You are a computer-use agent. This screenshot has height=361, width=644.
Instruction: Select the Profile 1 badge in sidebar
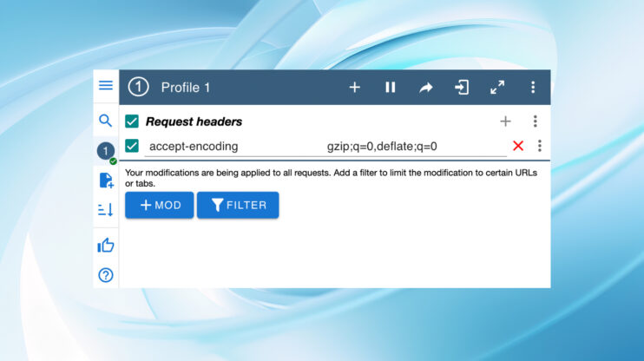(x=106, y=151)
